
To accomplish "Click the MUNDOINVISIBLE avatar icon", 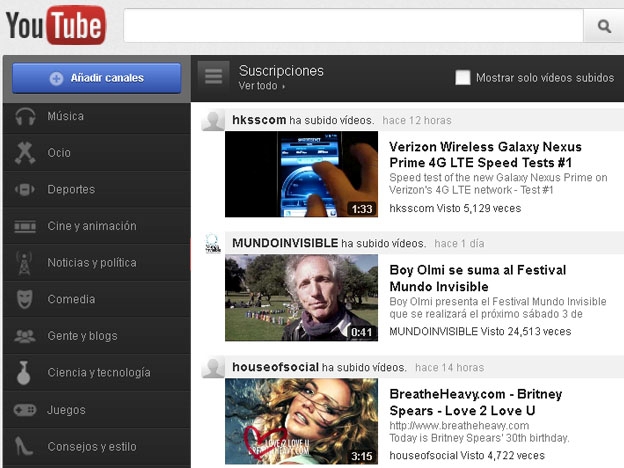I will point(213,244).
